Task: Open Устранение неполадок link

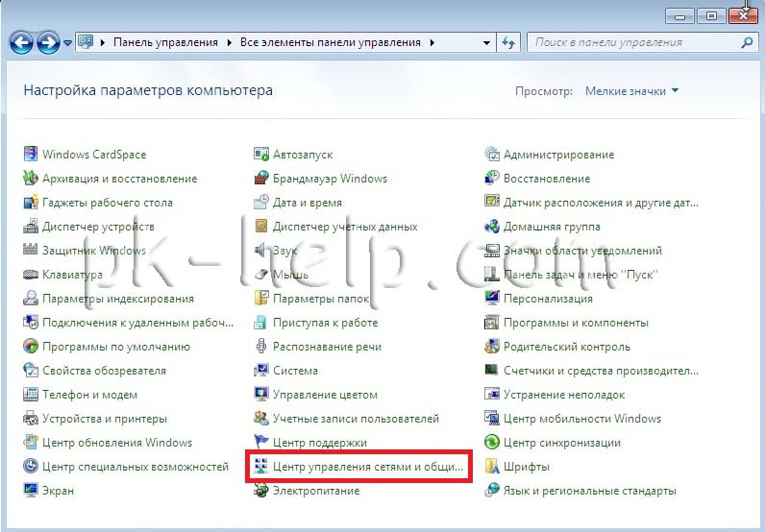Action: (564, 395)
